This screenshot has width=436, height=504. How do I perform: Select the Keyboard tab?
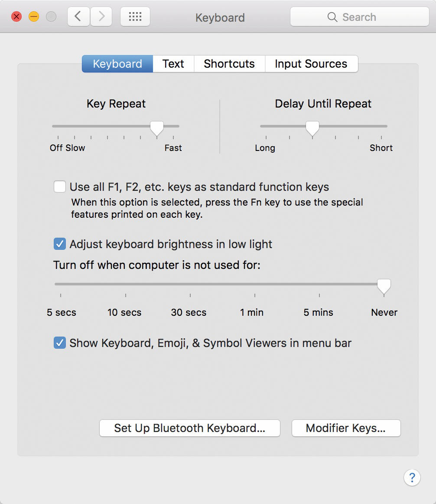tap(117, 64)
